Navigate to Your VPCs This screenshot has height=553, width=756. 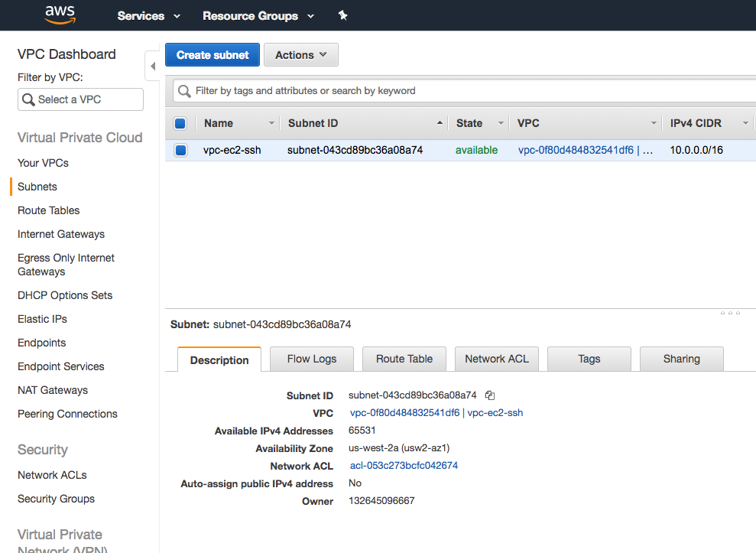(x=43, y=163)
